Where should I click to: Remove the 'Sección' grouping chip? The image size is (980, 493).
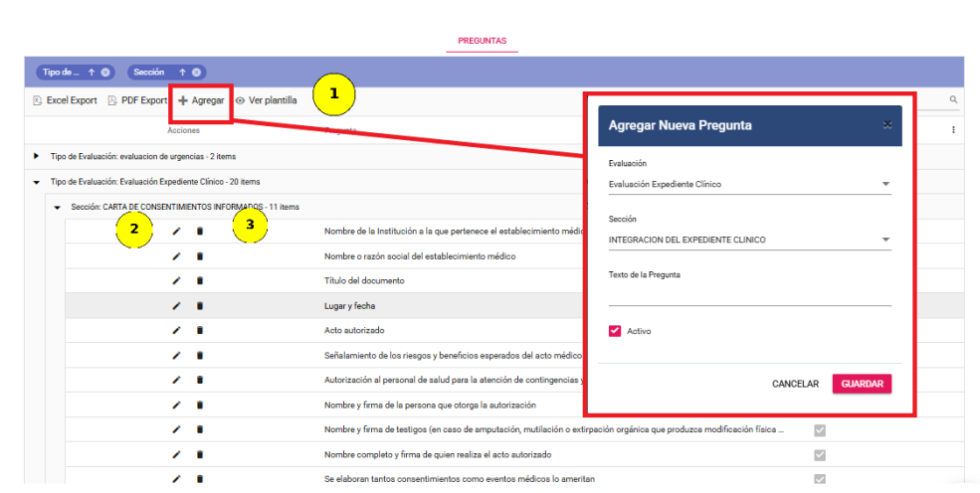point(196,73)
